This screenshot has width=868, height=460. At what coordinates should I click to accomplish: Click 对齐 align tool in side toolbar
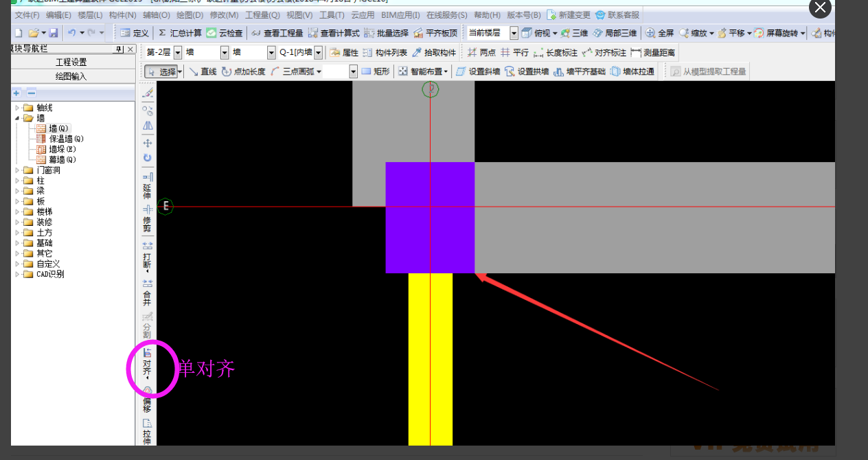click(147, 363)
